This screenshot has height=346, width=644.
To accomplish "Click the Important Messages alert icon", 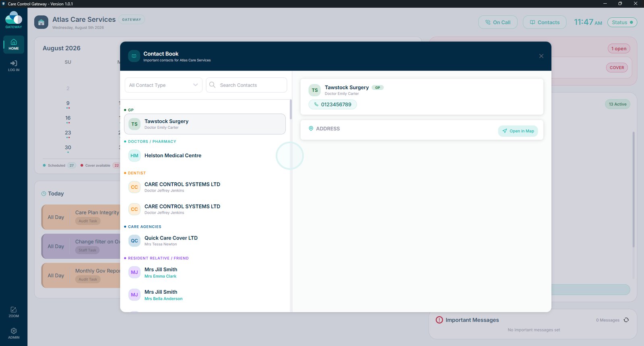I will coord(439,320).
